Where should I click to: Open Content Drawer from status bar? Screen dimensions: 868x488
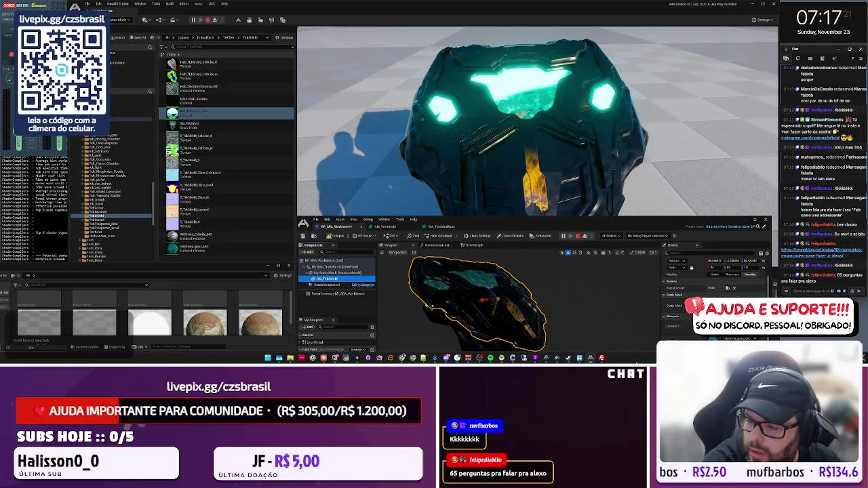tap(85, 346)
